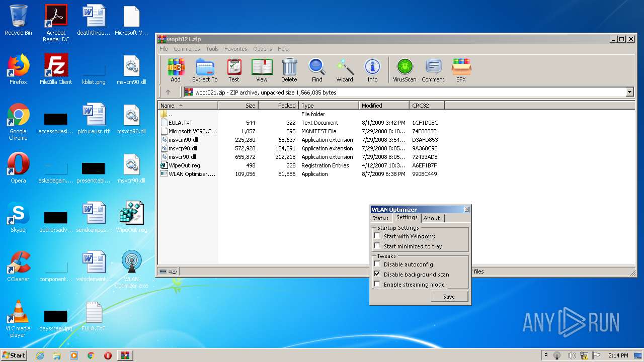
Task: Show hidden tray icons arrow
Action: pos(546,355)
